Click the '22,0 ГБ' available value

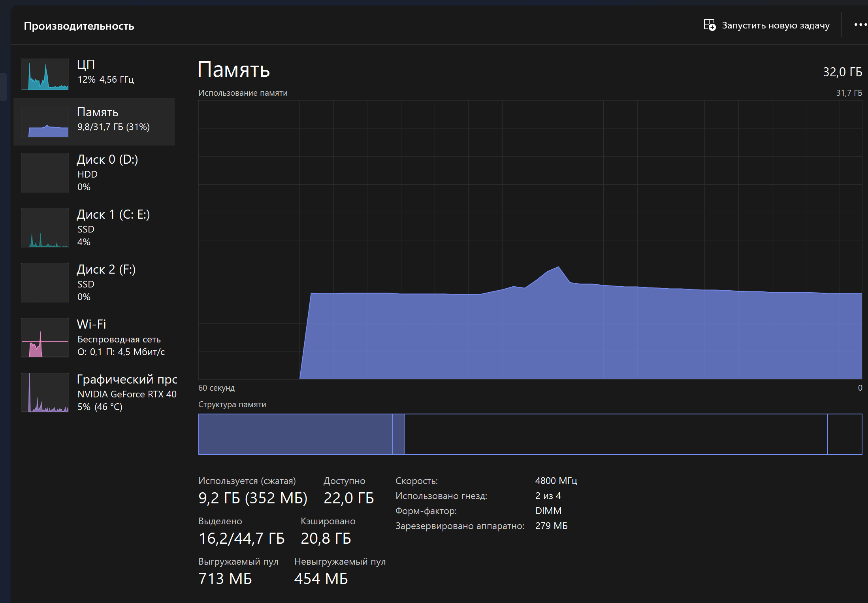(x=348, y=498)
